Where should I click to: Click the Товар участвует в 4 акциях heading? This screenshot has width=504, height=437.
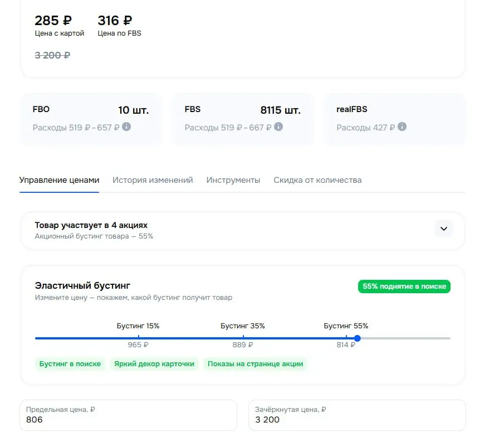coord(91,225)
